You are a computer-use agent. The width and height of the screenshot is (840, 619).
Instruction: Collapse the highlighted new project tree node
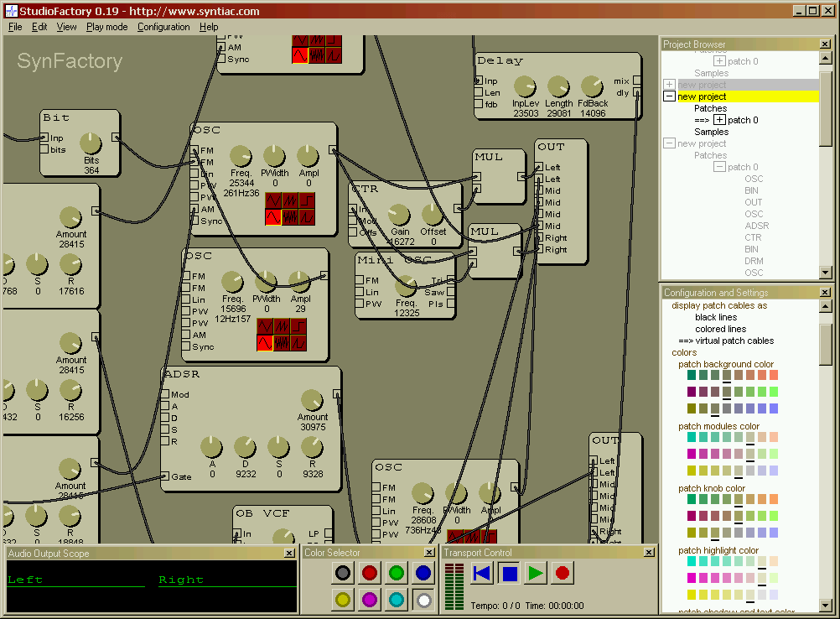coord(668,96)
